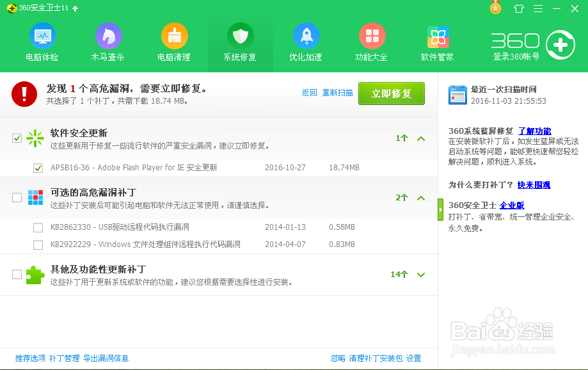Open the 优化加速 rocket icon

click(x=306, y=36)
